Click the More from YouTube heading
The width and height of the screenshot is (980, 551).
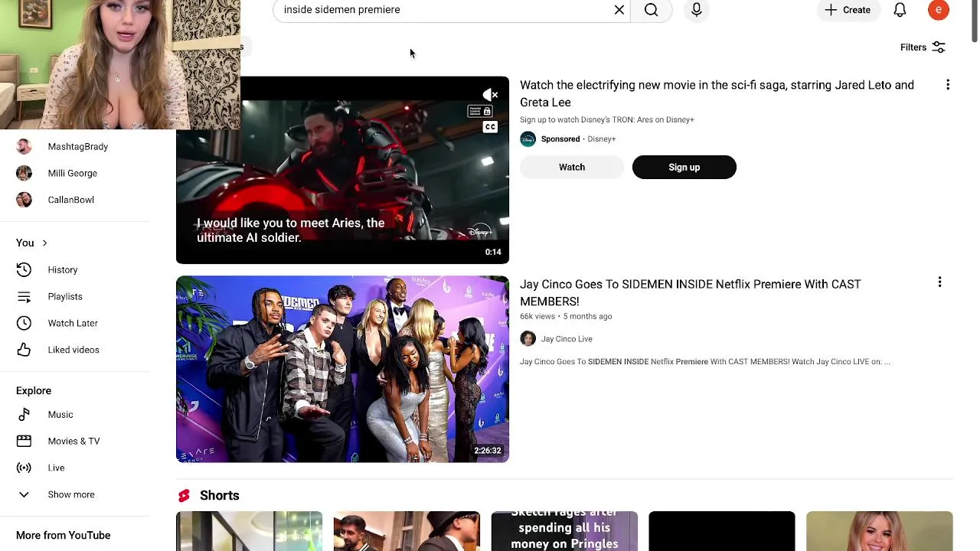64,535
